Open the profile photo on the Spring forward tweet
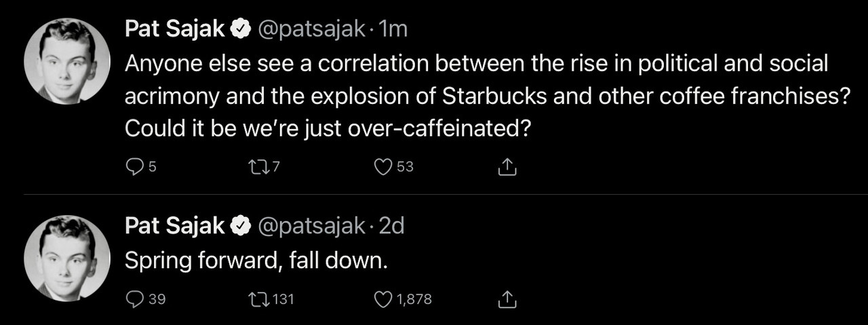The width and height of the screenshot is (868, 325). point(67,258)
